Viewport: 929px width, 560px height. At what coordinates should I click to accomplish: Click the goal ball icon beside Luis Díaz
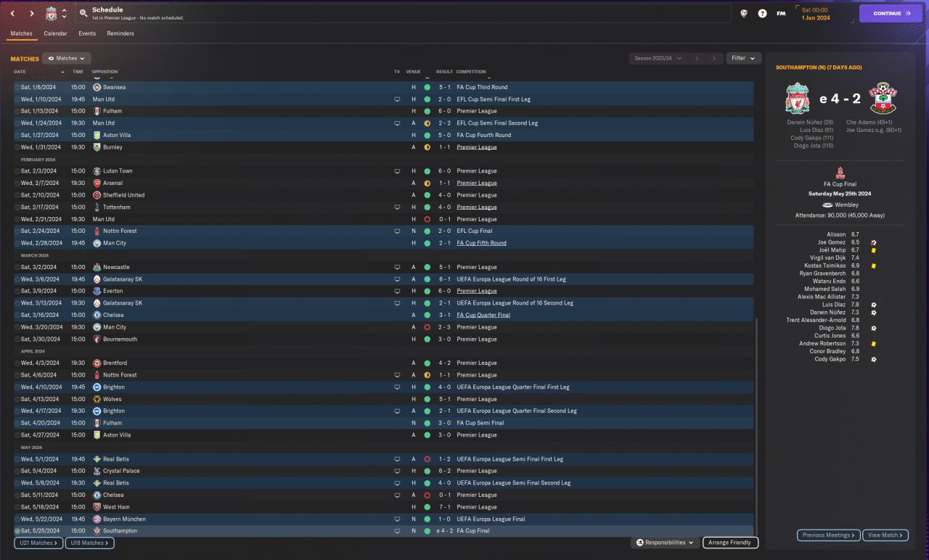[874, 305]
